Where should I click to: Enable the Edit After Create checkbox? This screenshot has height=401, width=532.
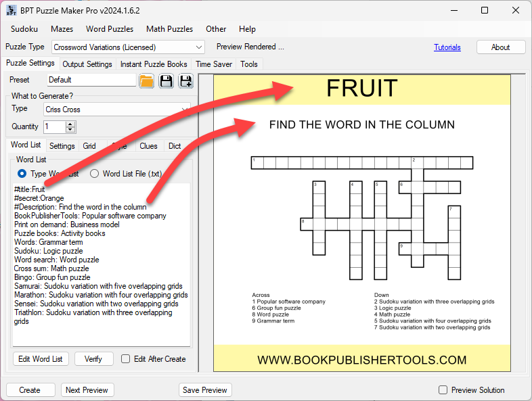(125, 359)
